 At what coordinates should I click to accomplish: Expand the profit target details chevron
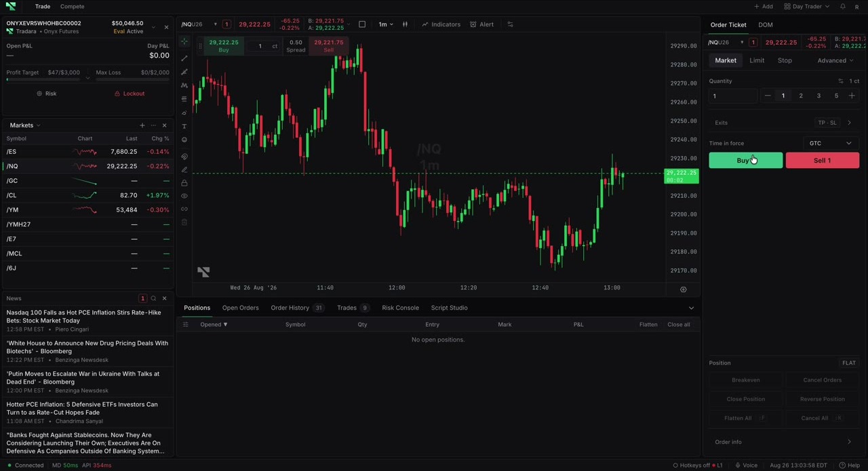pyautogui.click(x=87, y=79)
